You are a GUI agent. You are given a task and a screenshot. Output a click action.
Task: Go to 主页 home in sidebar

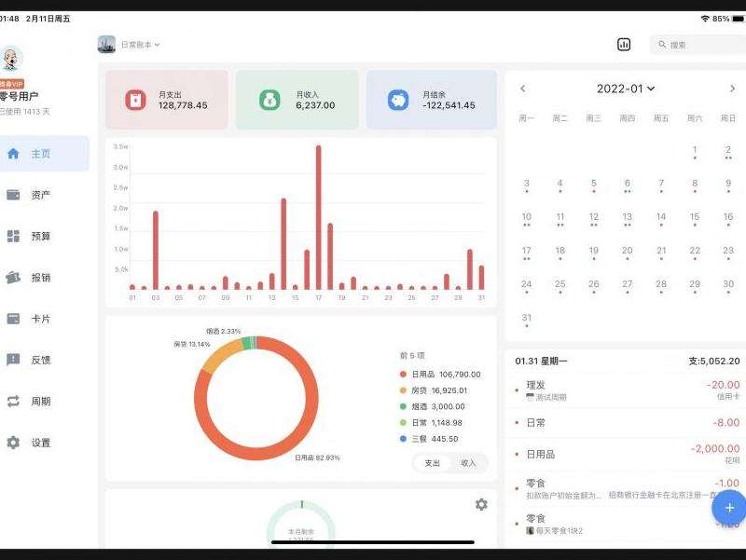(44, 154)
